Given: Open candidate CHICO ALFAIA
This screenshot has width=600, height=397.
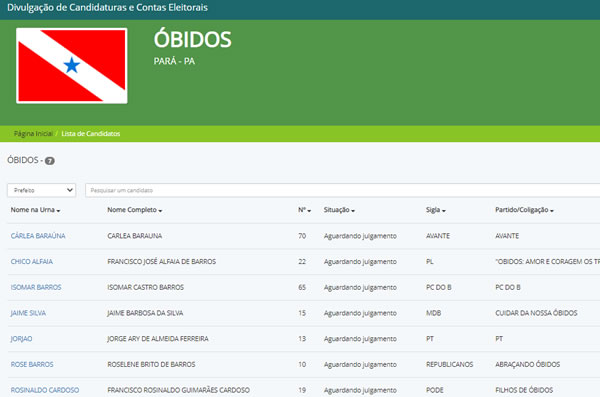Looking at the screenshot, I should pos(32,261).
